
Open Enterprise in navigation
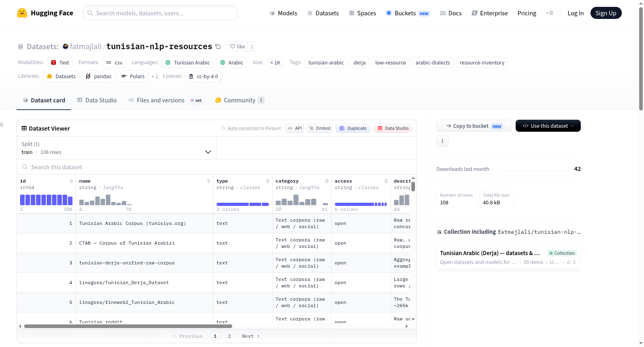[490, 13]
